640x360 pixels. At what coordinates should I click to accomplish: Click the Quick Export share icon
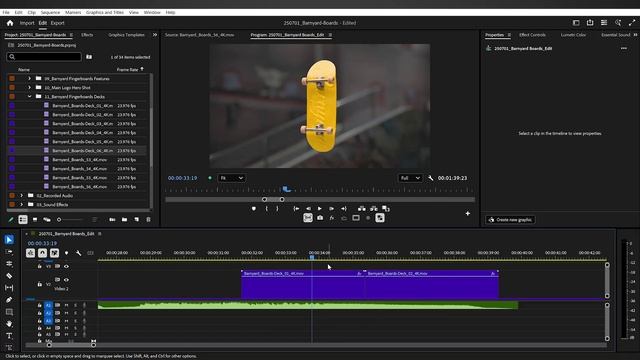tap(590, 23)
